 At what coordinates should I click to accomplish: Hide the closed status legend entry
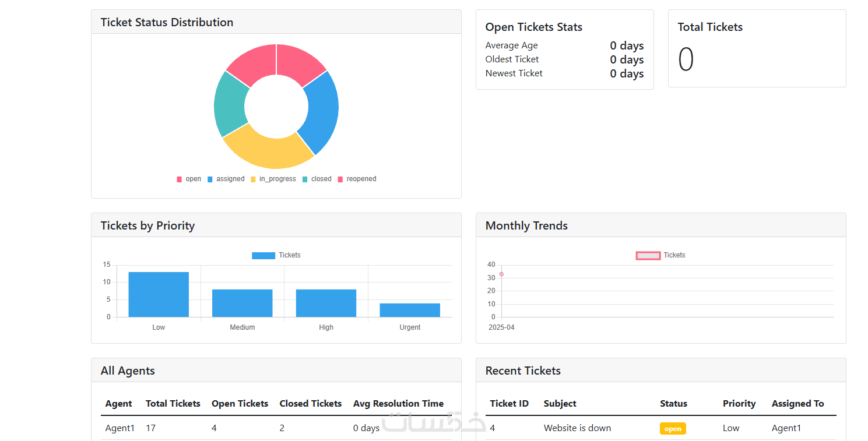(x=317, y=179)
